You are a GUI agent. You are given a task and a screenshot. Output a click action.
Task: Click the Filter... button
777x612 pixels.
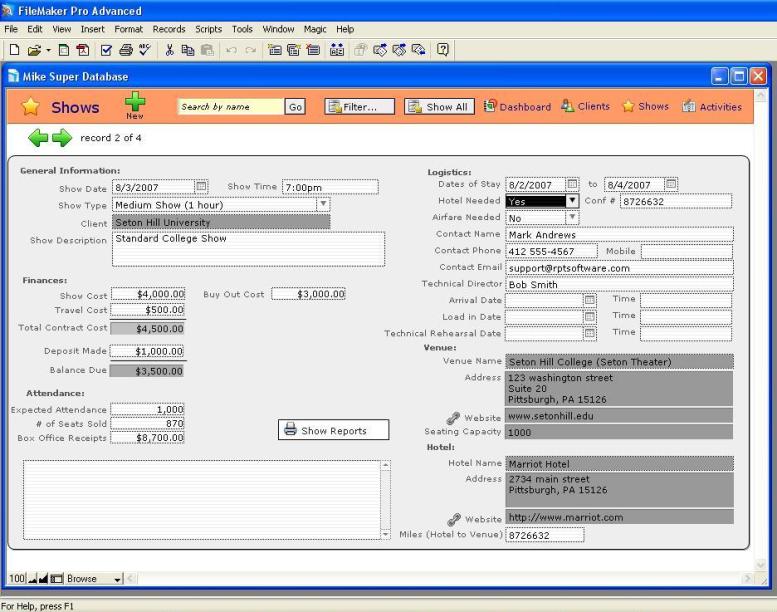tap(360, 107)
